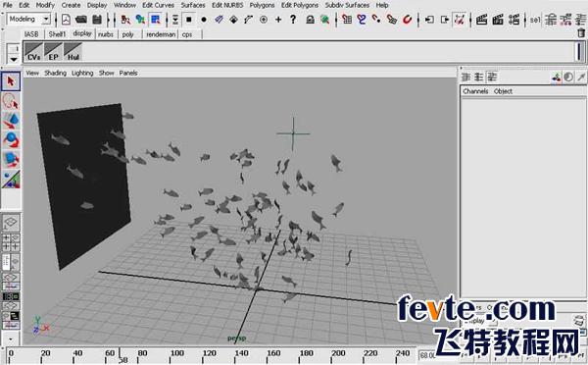Click the EP curve shelf icon
The image size is (588, 365).
[x=53, y=52]
